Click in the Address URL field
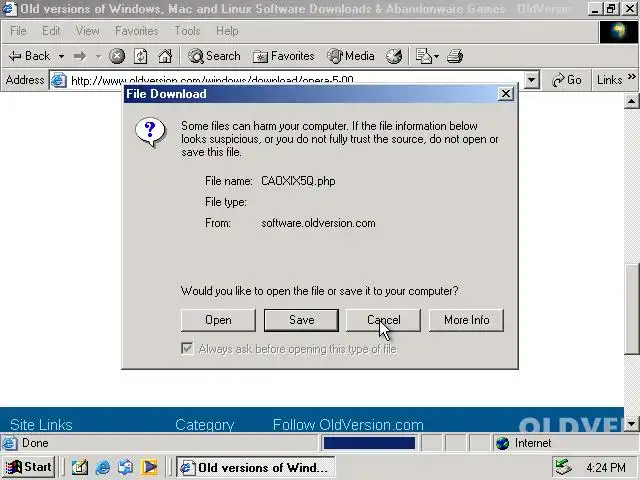 tap(296, 80)
